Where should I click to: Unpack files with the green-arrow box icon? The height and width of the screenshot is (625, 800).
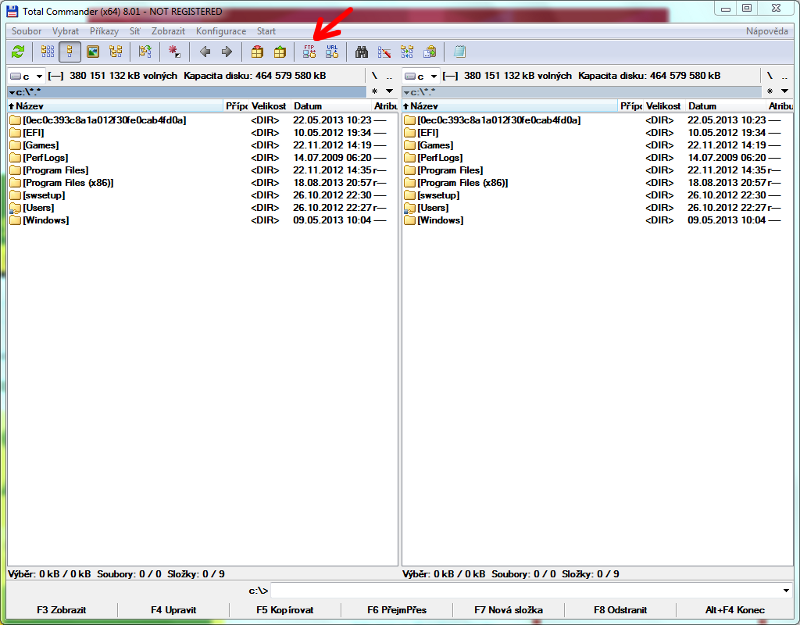[x=280, y=52]
